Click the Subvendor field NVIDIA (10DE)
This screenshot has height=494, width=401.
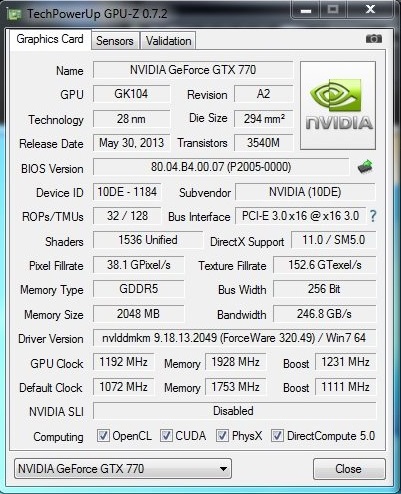click(x=305, y=192)
